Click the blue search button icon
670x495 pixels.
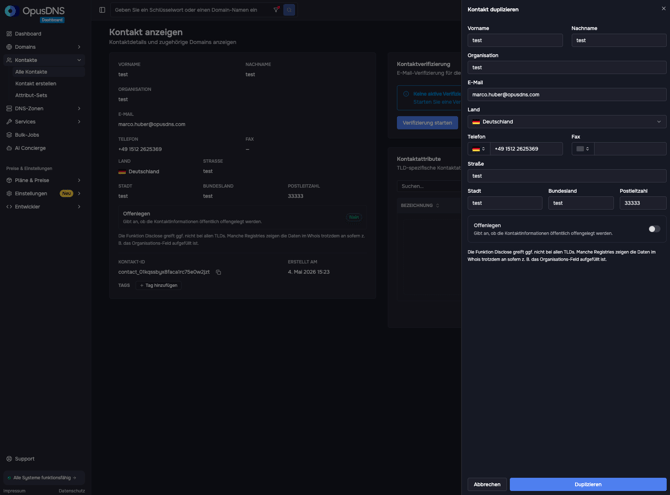point(289,10)
